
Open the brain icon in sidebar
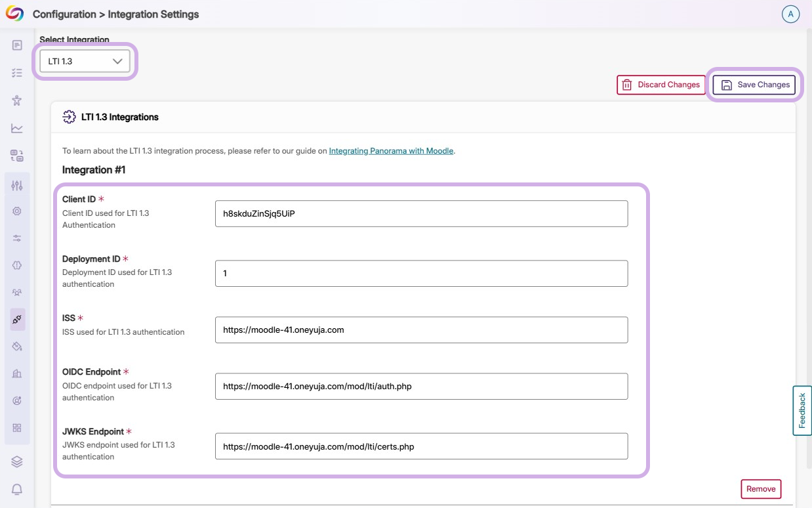pos(17,265)
